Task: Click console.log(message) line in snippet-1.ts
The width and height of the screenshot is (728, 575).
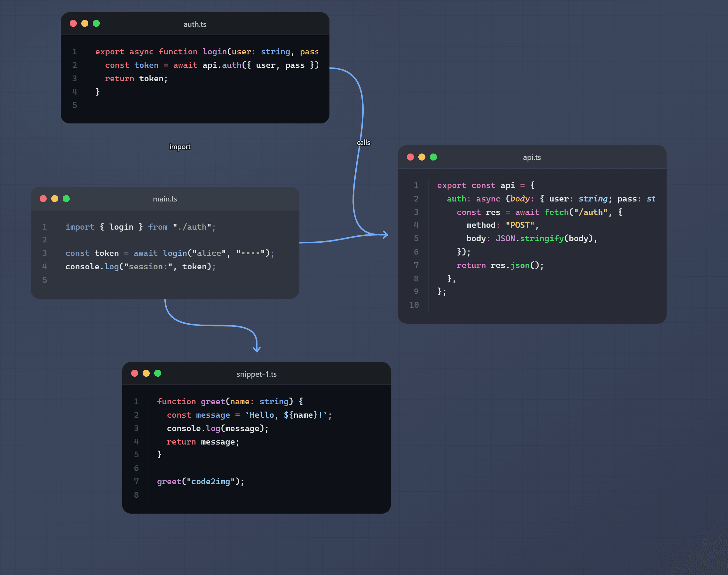Action: (218, 429)
